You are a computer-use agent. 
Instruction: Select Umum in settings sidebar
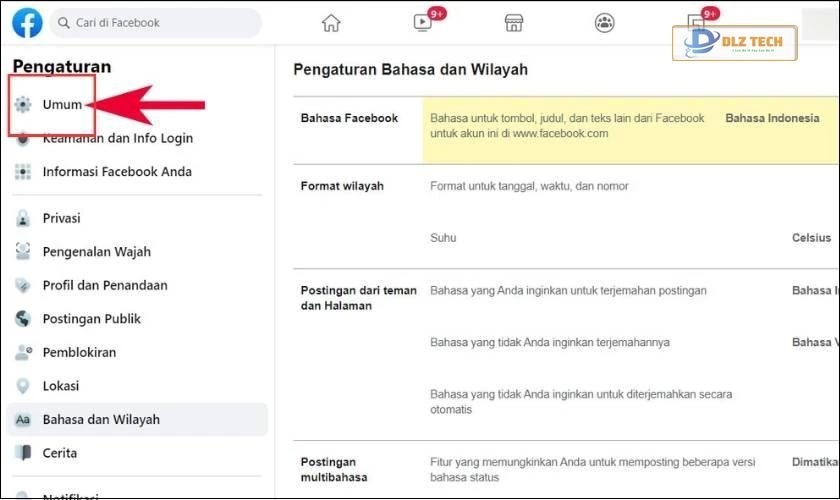(x=62, y=105)
